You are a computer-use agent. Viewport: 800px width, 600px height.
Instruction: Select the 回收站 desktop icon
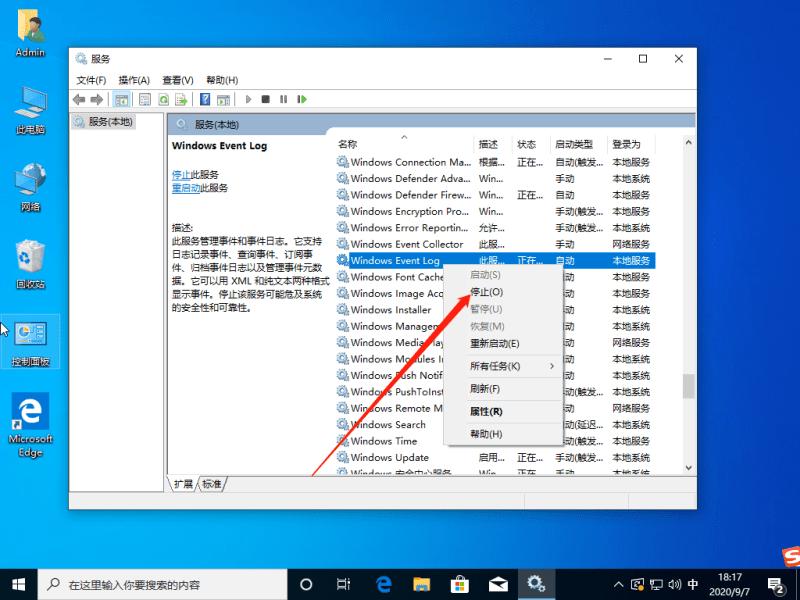(x=30, y=264)
